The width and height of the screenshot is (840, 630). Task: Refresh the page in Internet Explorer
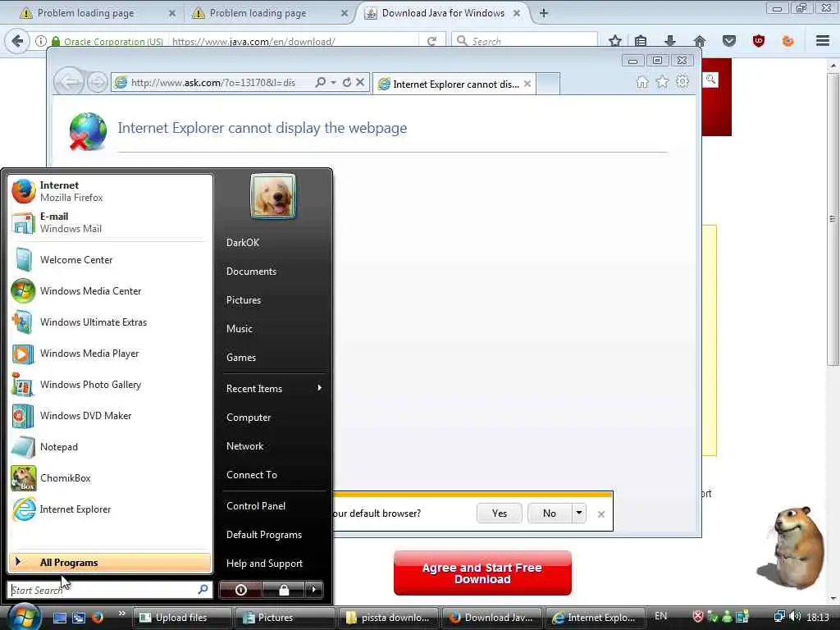[x=347, y=83]
